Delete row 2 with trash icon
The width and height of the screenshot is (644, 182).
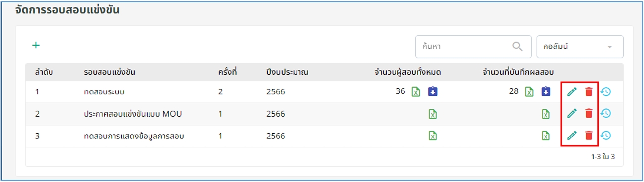(x=588, y=113)
